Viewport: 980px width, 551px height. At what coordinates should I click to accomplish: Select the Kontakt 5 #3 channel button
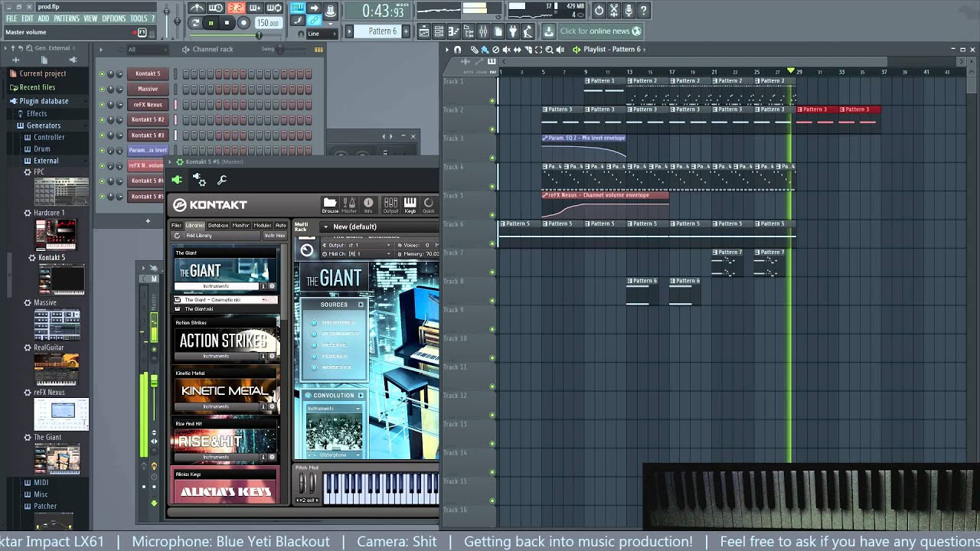click(x=147, y=135)
